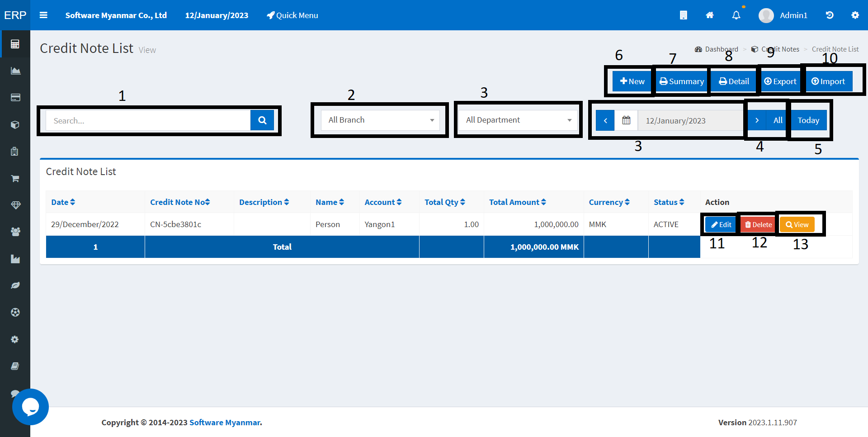This screenshot has height=437, width=868.
Task: Click header date 12/January/2023
Action: [x=217, y=15]
